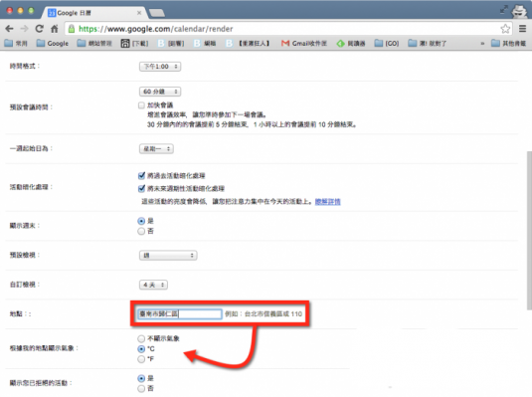Open a new browser tab
Viewport: 532px width, 397px height.
[x=157, y=13]
